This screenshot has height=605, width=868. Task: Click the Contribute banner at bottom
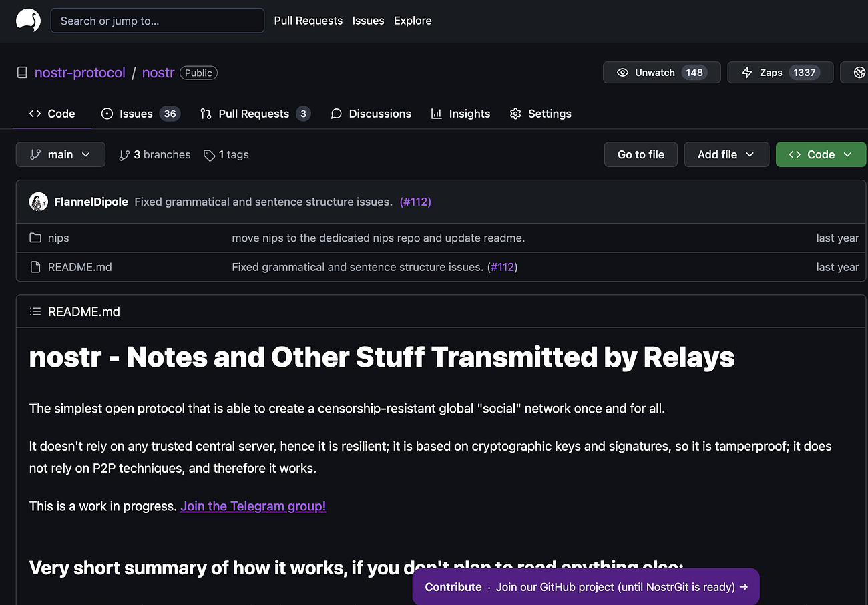[x=586, y=587]
